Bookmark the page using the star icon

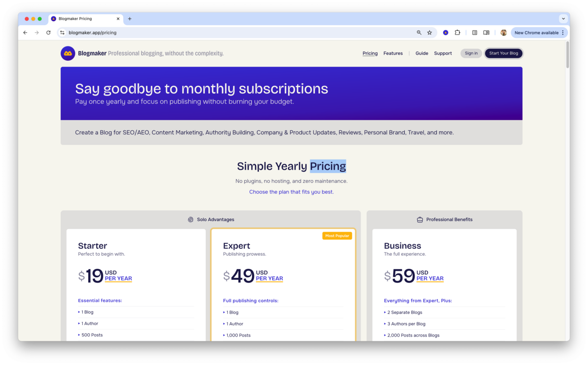tap(430, 32)
